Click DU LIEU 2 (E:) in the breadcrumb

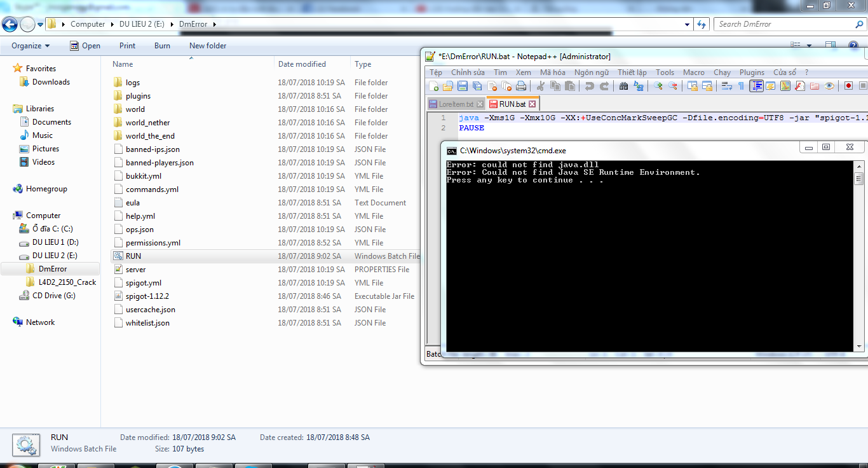(x=142, y=24)
